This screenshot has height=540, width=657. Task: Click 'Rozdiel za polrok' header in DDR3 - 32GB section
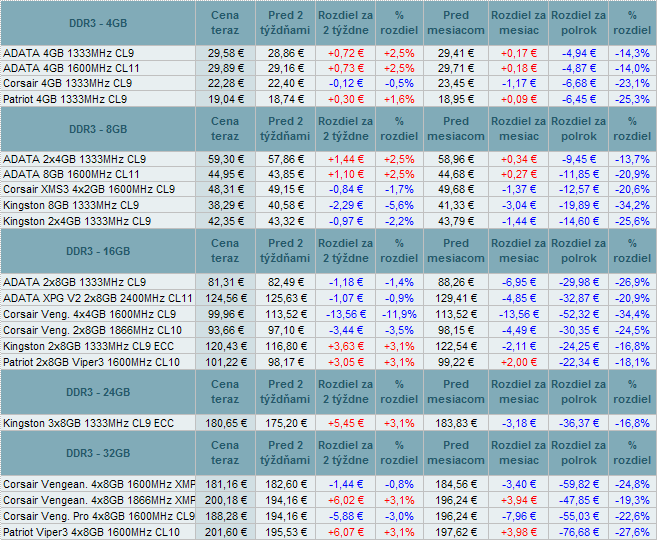click(x=578, y=453)
